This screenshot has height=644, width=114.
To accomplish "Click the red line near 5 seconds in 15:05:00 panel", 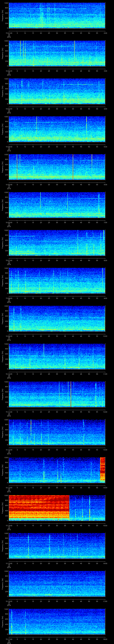I will [17, 167].
